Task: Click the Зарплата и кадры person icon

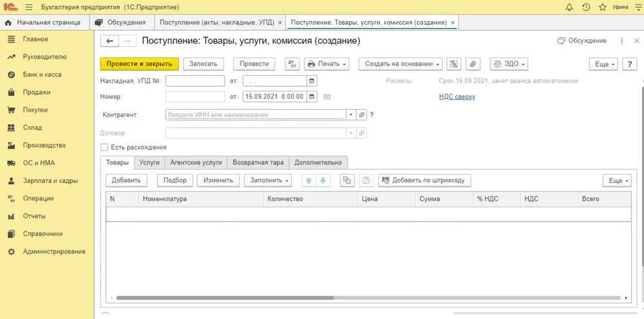Action: 11,181
